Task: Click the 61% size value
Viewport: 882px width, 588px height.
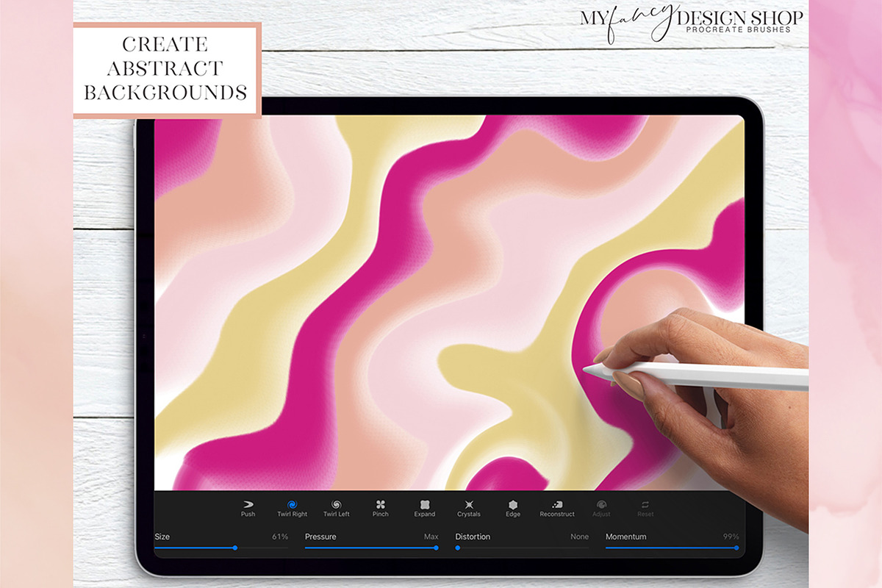Action: [280, 537]
